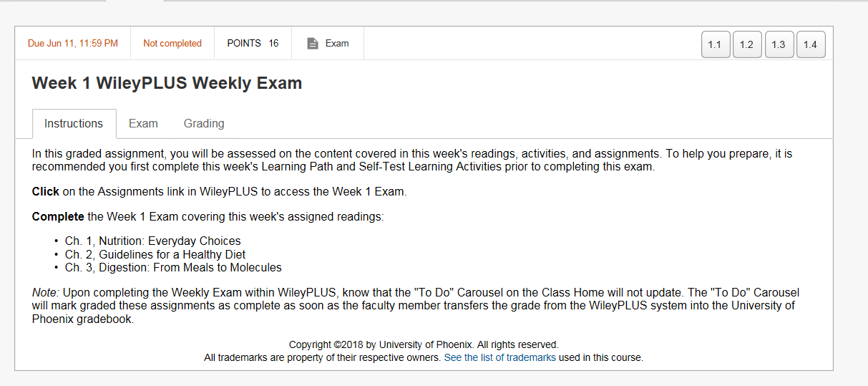Click the 'Week 1 WileyPLUS Weekly Exam' heading
The image size is (868, 386).
pos(167,83)
